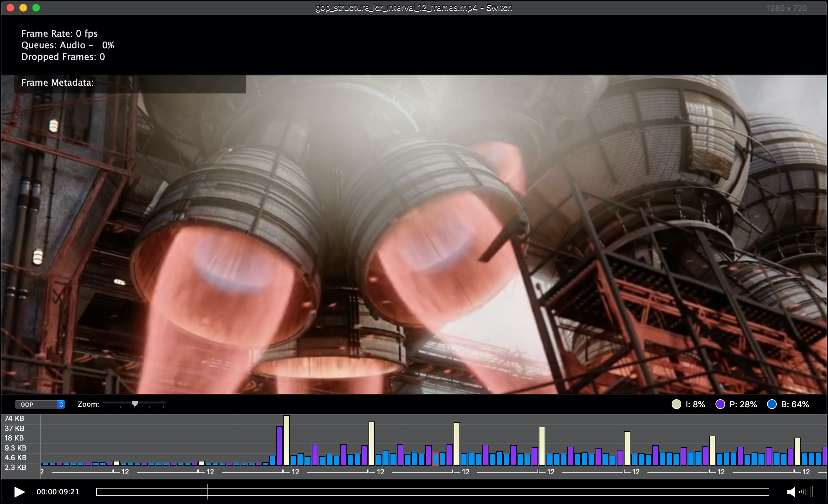Click the Play button
This screenshot has width=828, height=504.
pyautogui.click(x=19, y=492)
